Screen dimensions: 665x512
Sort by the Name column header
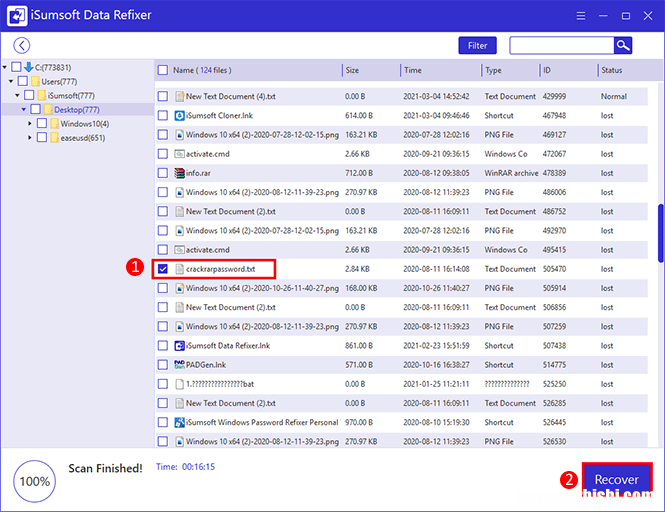(x=202, y=70)
